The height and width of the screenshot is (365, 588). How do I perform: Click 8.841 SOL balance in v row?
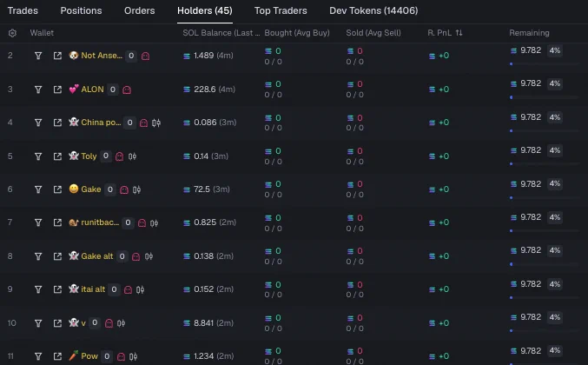203,323
